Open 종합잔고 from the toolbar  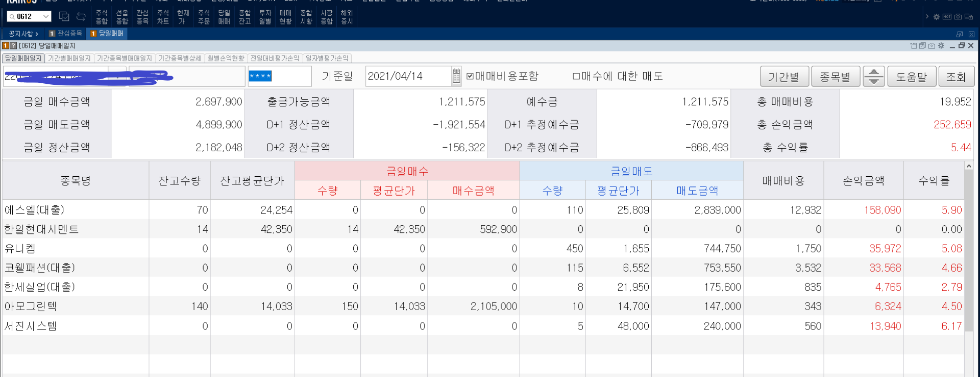[245, 17]
